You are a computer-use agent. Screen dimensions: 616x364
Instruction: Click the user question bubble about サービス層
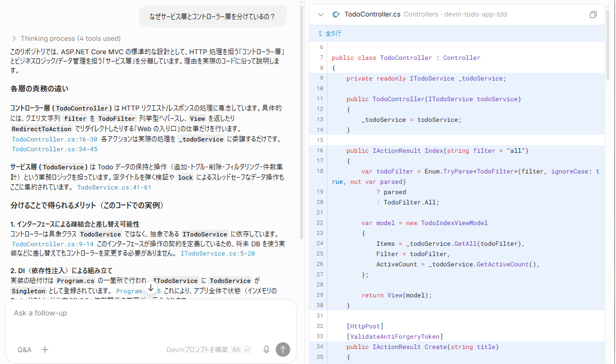point(213,17)
